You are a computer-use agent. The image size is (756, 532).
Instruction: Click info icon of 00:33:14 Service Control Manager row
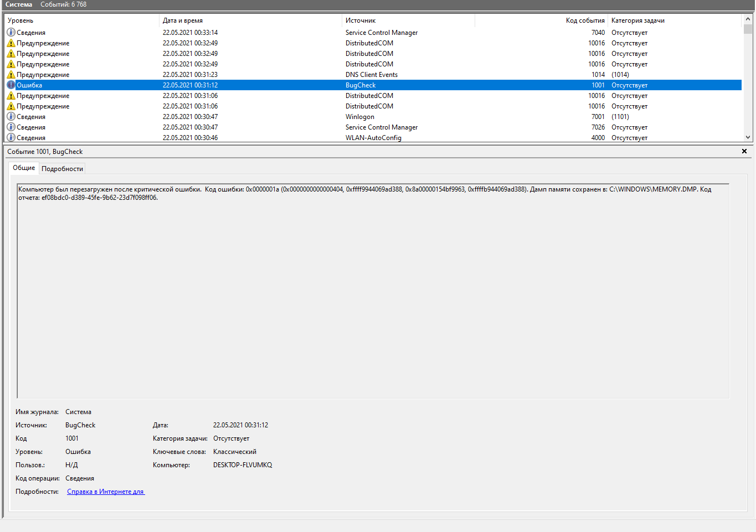click(x=11, y=33)
